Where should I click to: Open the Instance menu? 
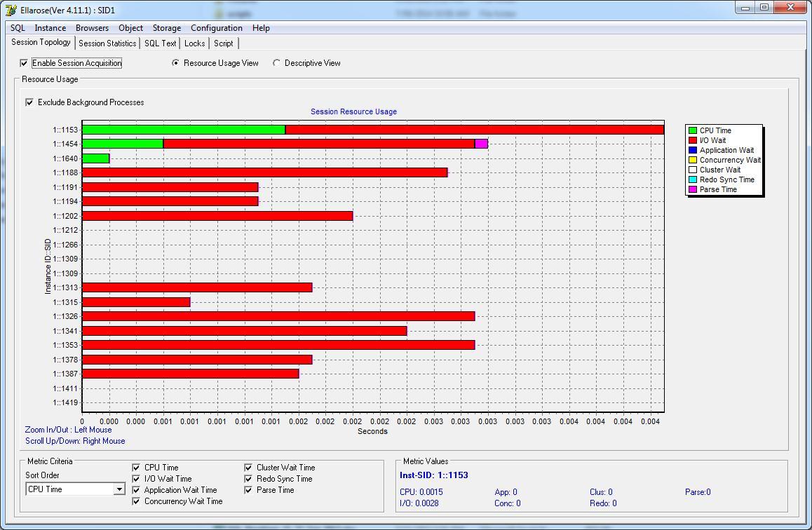point(50,28)
